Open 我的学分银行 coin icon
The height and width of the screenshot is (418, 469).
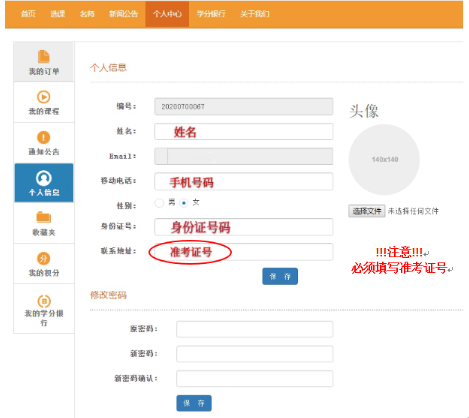(x=44, y=301)
